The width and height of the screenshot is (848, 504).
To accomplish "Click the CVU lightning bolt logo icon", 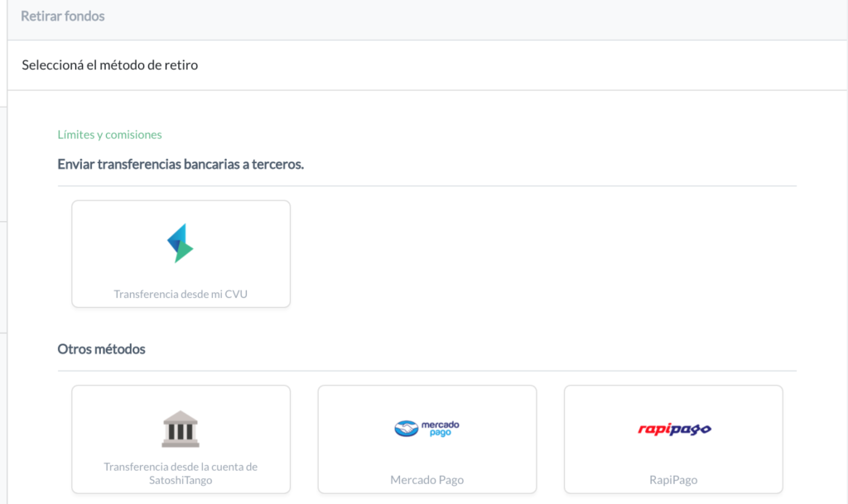I will click(x=180, y=243).
